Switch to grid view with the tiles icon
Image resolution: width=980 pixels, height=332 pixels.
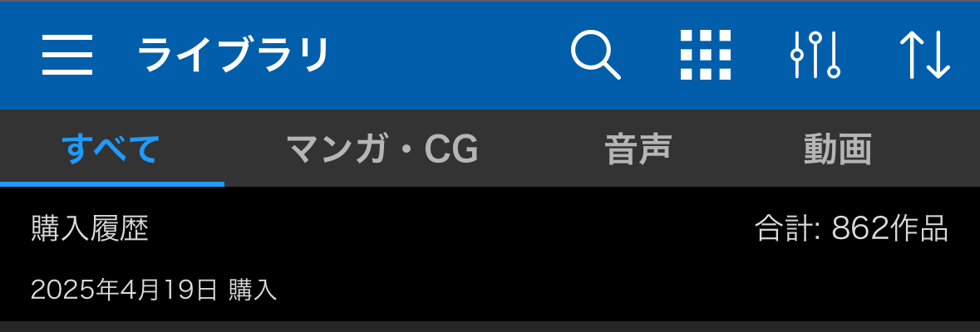706,55
